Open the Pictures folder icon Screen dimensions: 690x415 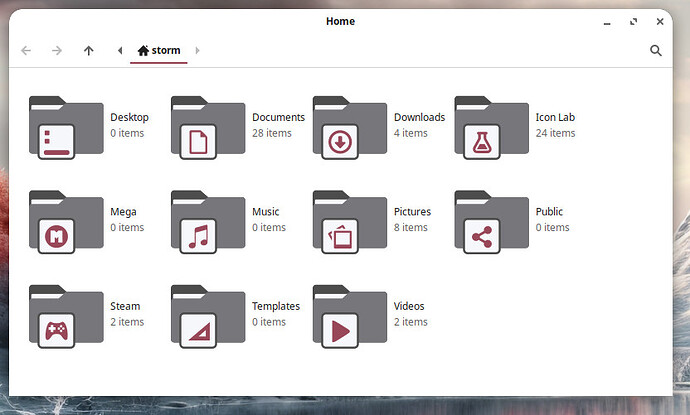point(350,221)
